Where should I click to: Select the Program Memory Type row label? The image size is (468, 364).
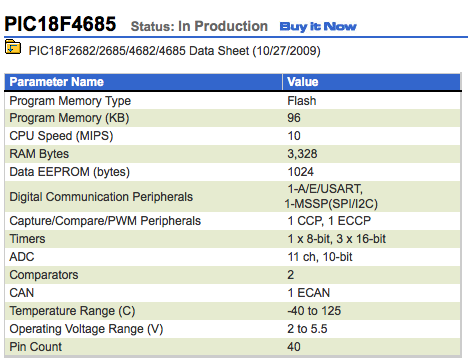tap(70, 101)
